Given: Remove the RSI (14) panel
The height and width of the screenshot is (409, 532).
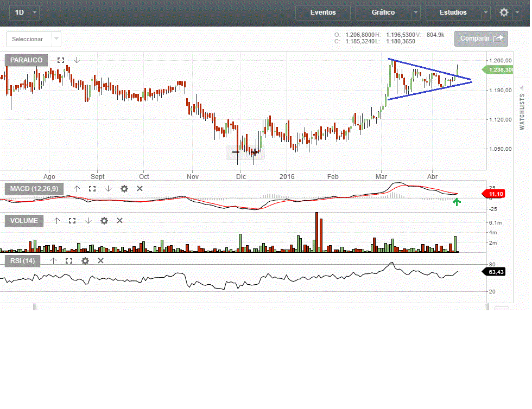Looking at the screenshot, I should (x=100, y=261).
